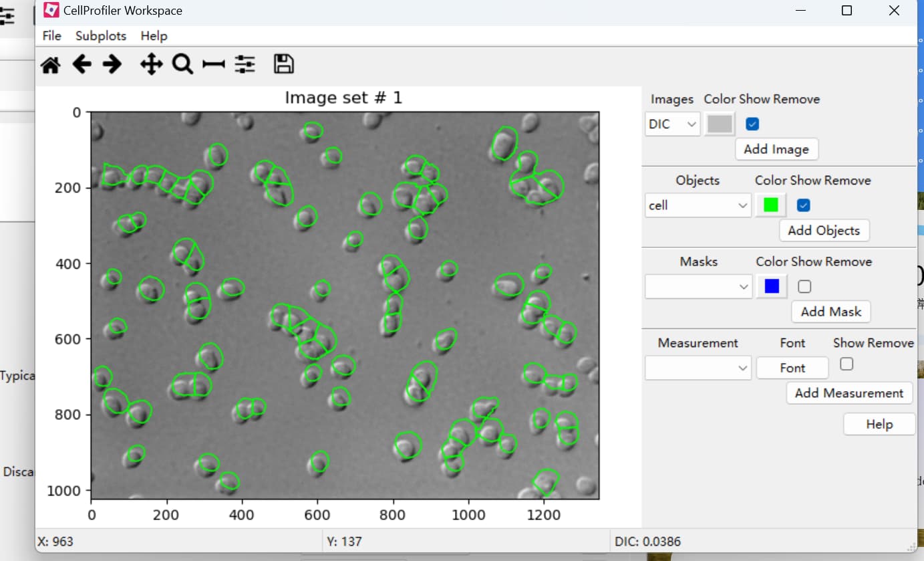Reset the plot view with the Home icon
The height and width of the screenshot is (561, 924).
click(50, 64)
